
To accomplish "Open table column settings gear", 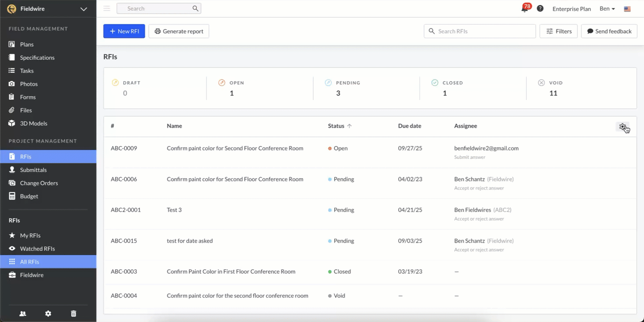I will pyautogui.click(x=622, y=126).
